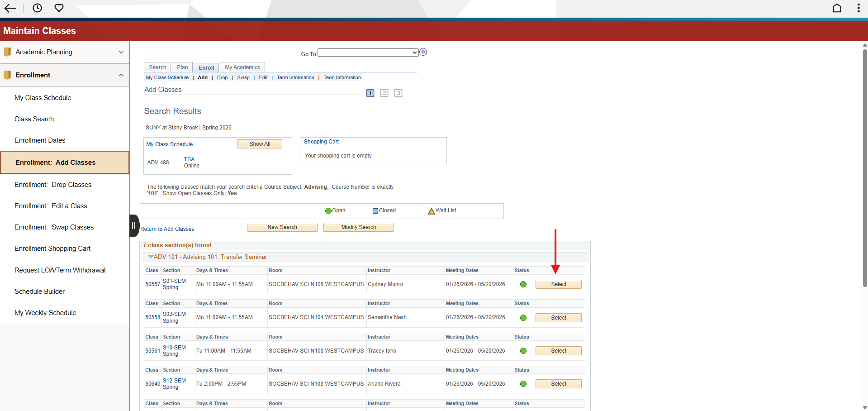Viewport: 868px width, 411px height.
Task: Click the Academic Planning folder icon
Action: pos(7,52)
